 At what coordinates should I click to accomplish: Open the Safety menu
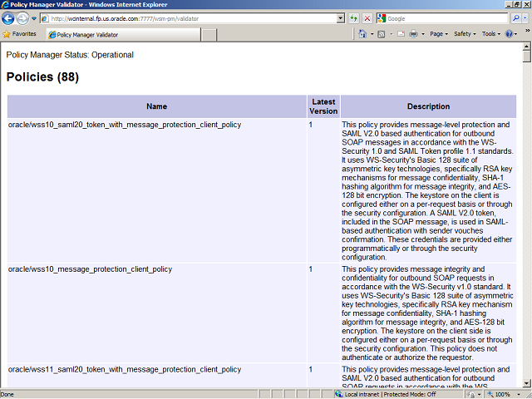[x=464, y=34]
